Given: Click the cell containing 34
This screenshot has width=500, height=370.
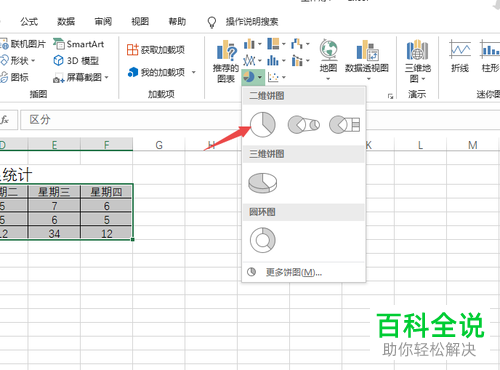Looking at the screenshot, I should coord(54,233).
